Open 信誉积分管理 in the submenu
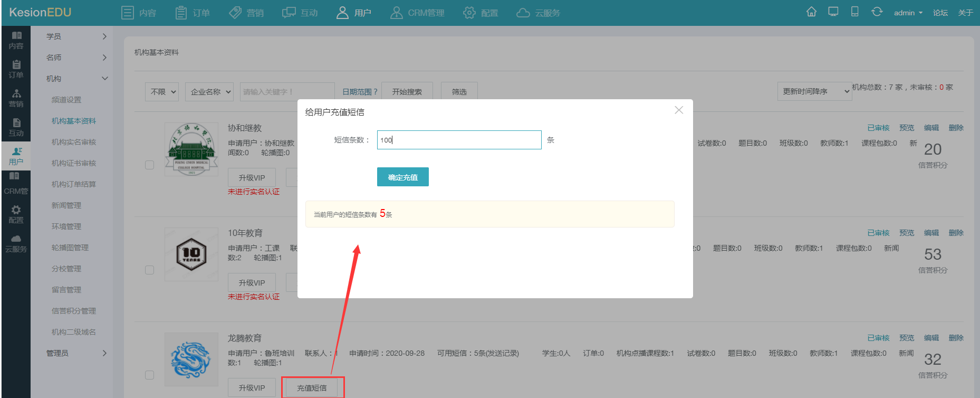This screenshot has height=398, width=980. (74, 311)
